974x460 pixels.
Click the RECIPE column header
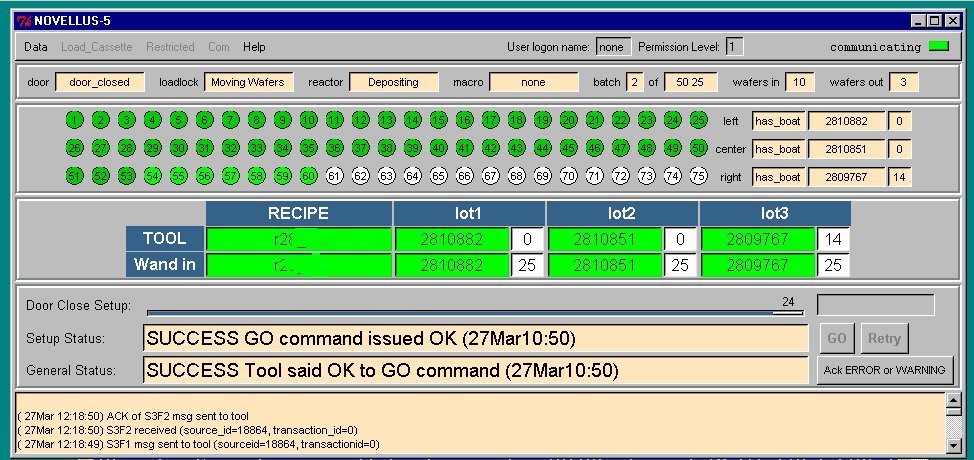(x=299, y=214)
